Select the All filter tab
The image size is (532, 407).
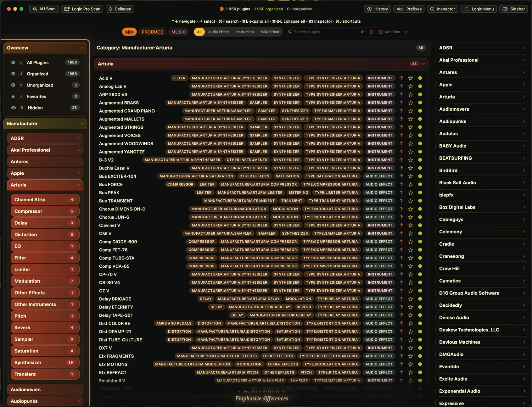pos(199,32)
